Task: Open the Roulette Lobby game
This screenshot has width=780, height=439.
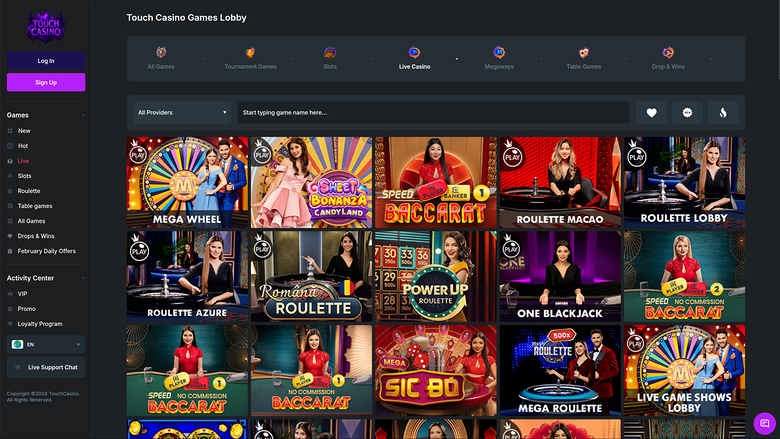Action: pos(684,182)
